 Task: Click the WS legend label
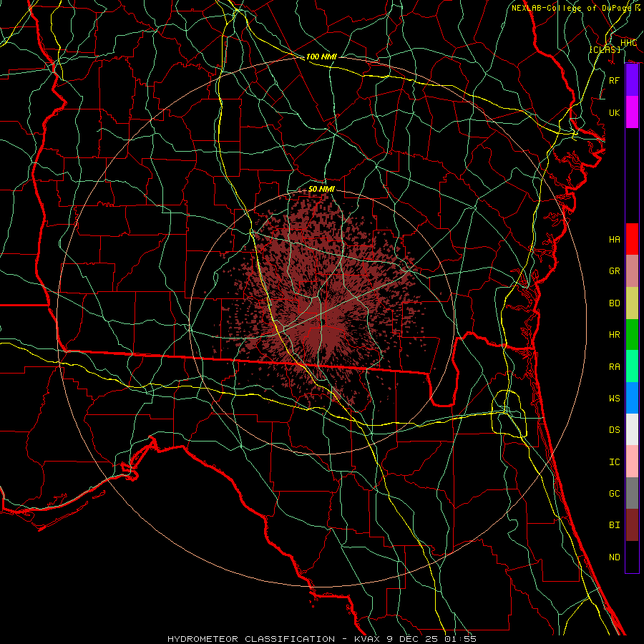[615, 399]
